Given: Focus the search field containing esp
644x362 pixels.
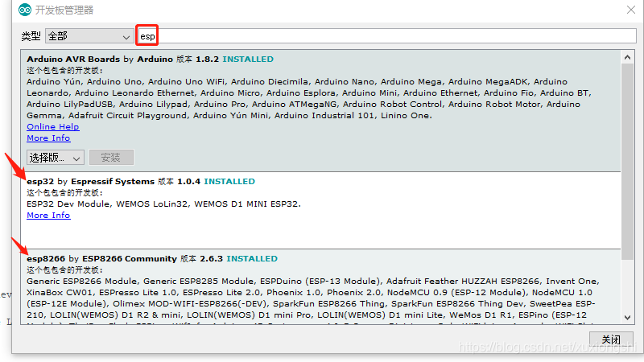Looking at the screenshot, I should pos(388,36).
